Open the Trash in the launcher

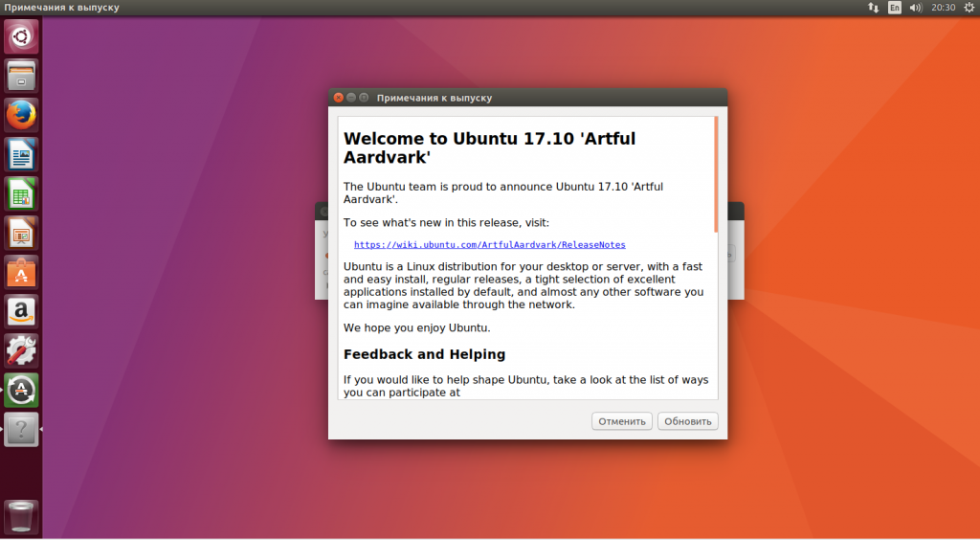point(21,515)
